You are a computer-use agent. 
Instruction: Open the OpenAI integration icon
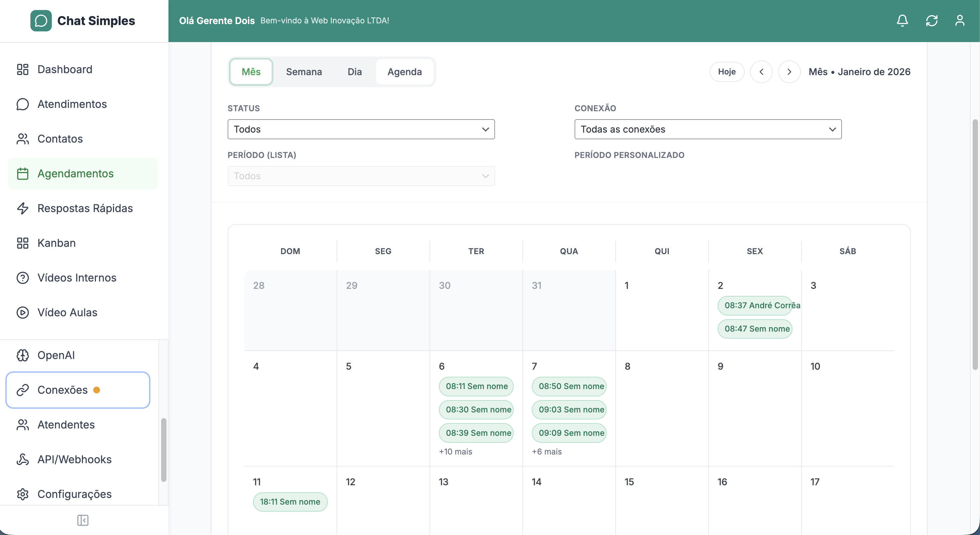[22, 355]
